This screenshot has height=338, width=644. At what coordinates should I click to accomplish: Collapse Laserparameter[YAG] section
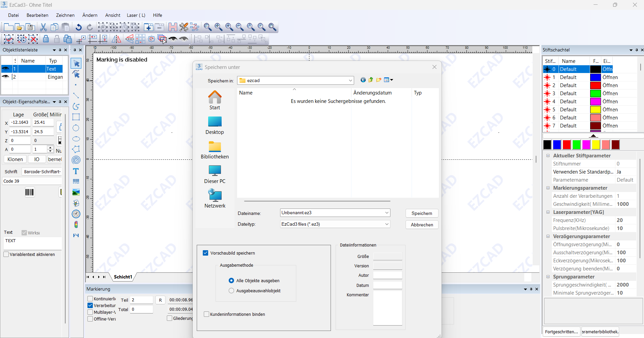coord(548,212)
